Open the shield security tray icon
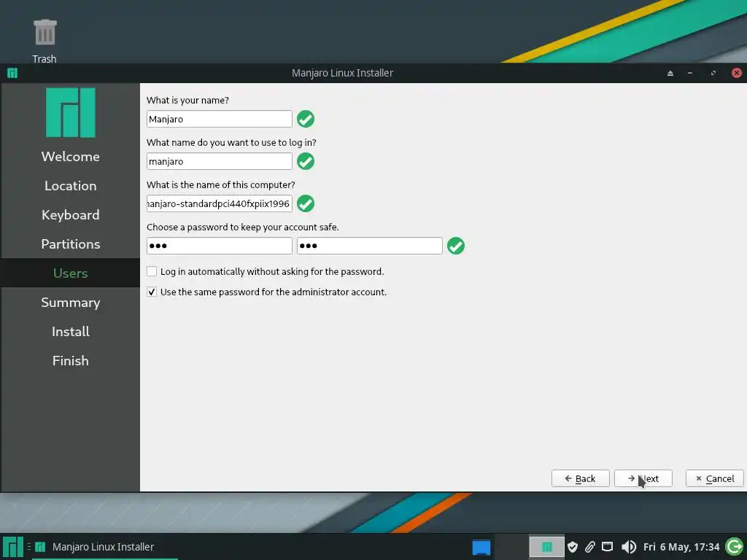 573,547
